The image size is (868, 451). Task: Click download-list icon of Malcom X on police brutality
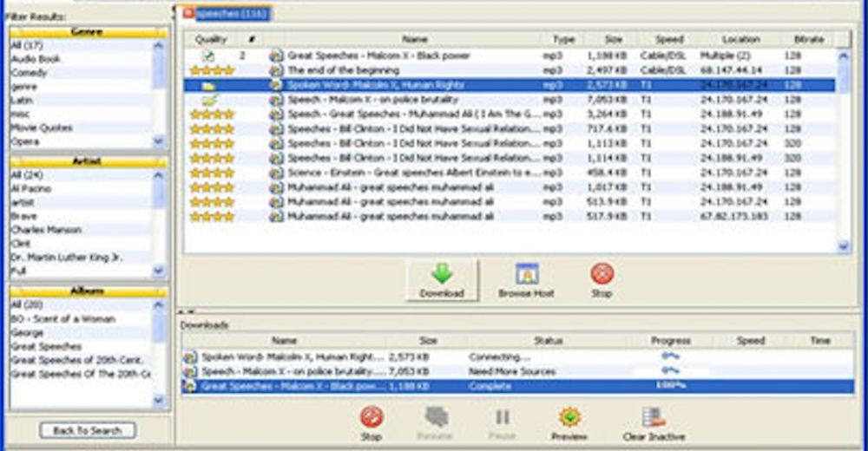tap(190, 371)
